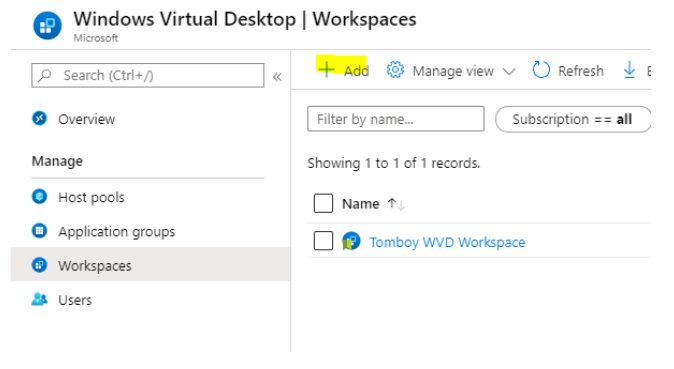Click the Refresh button label
The image size is (674, 369).
pyautogui.click(x=581, y=71)
